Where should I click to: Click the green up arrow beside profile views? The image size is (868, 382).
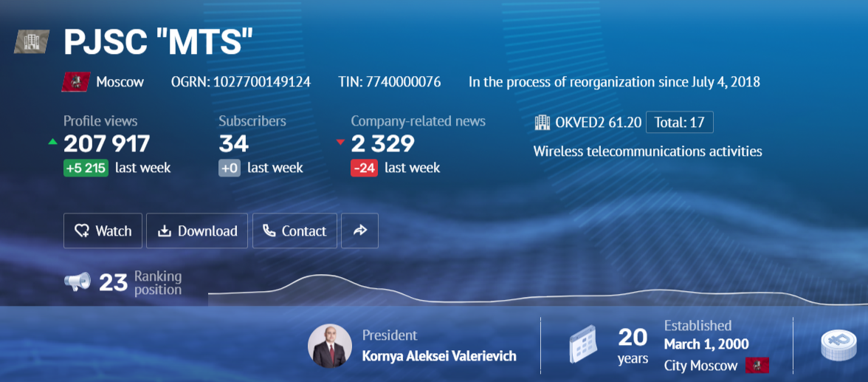pyautogui.click(x=52, y=142)
